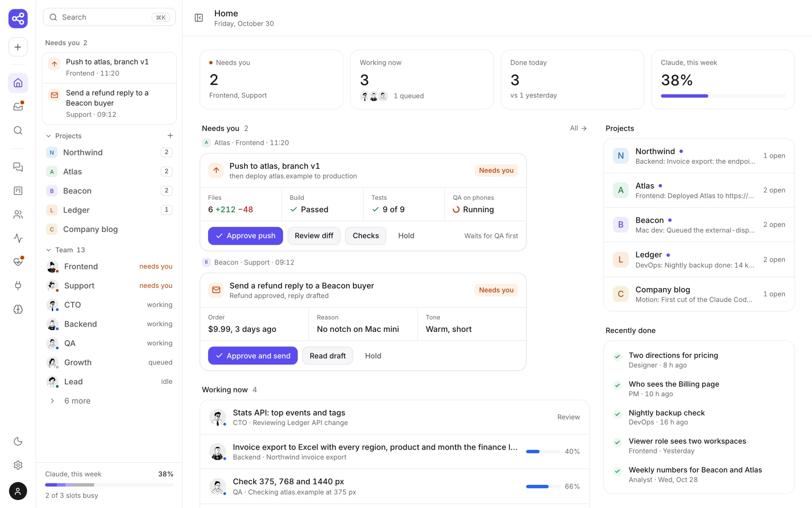
Task: Click the Atlas A badge in Projects panel
Action: (621, 190)
